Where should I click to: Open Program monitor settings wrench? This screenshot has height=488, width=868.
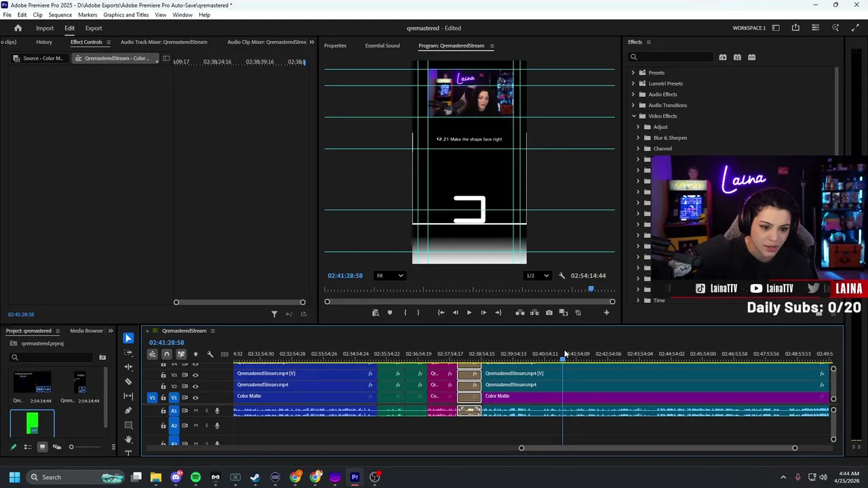point(561,276)
